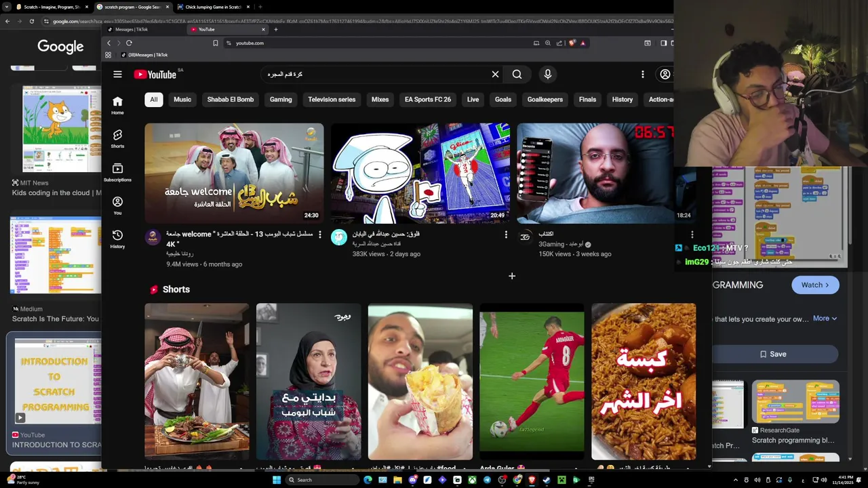The height and width of the screenshot is (488, 868).
Task: Click the share icon in address bar
Action: 559,43
